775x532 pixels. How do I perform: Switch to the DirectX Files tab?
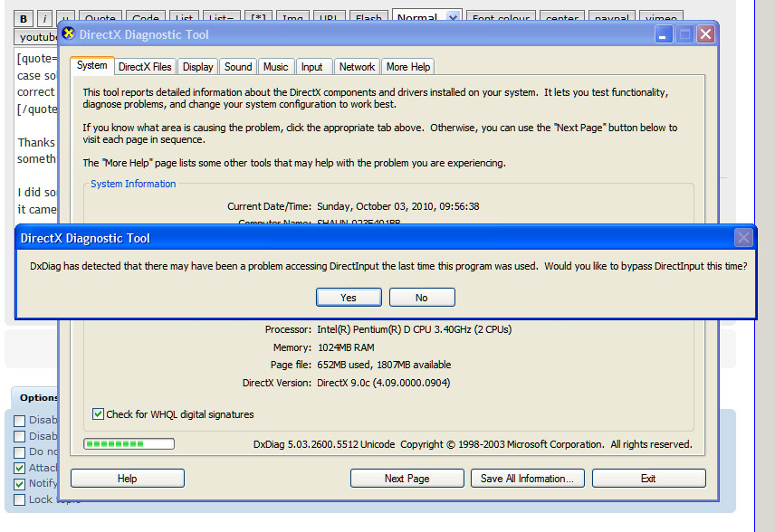(145, 67)
